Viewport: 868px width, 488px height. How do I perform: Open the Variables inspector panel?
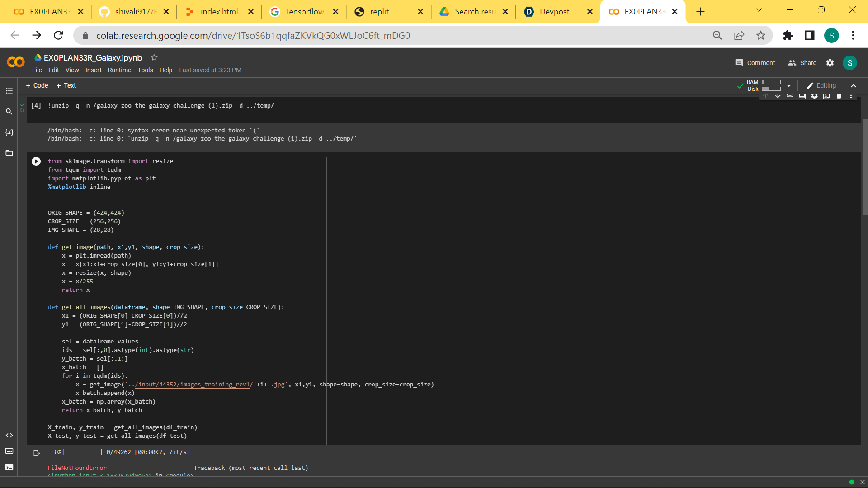pos(9,132)
